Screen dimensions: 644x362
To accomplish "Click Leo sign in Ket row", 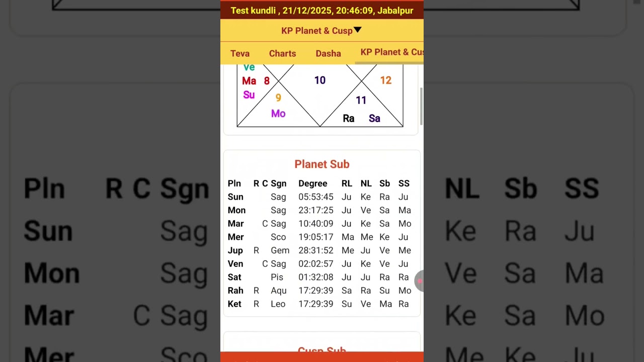I will [x=278, y=304].
